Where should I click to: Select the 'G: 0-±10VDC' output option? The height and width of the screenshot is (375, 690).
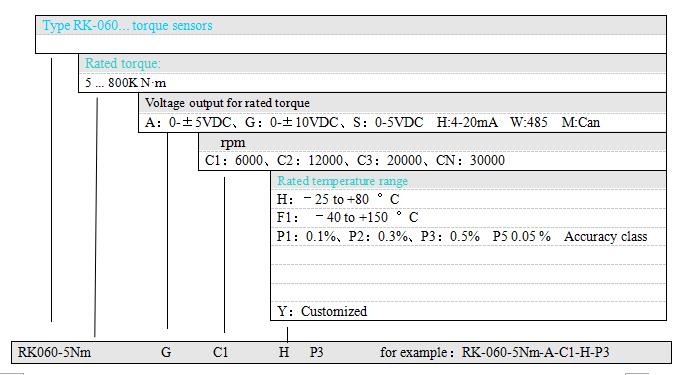pyautogui.click(x=291, y=122)
